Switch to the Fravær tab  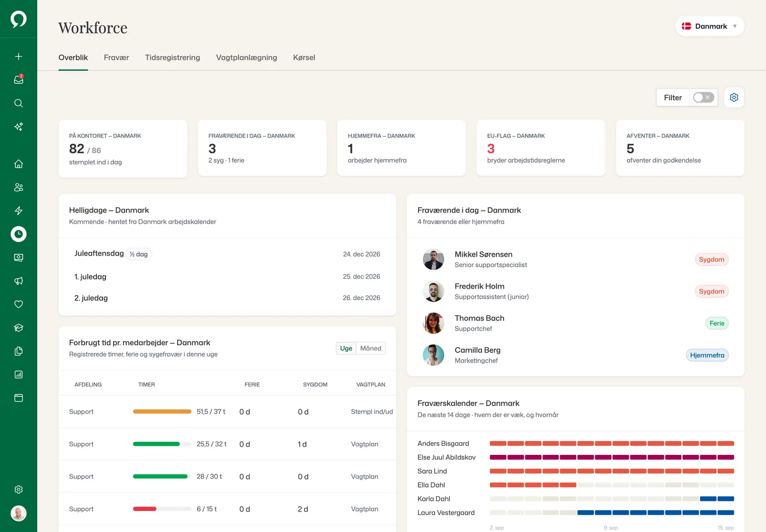[116, 57]
